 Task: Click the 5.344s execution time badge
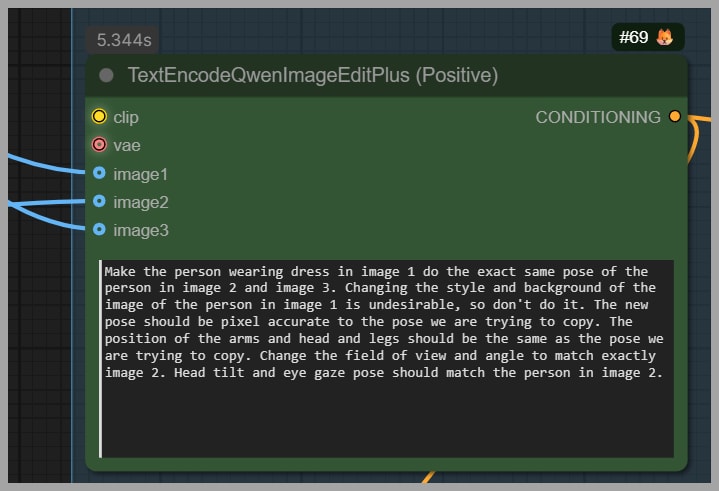[124, 41]
